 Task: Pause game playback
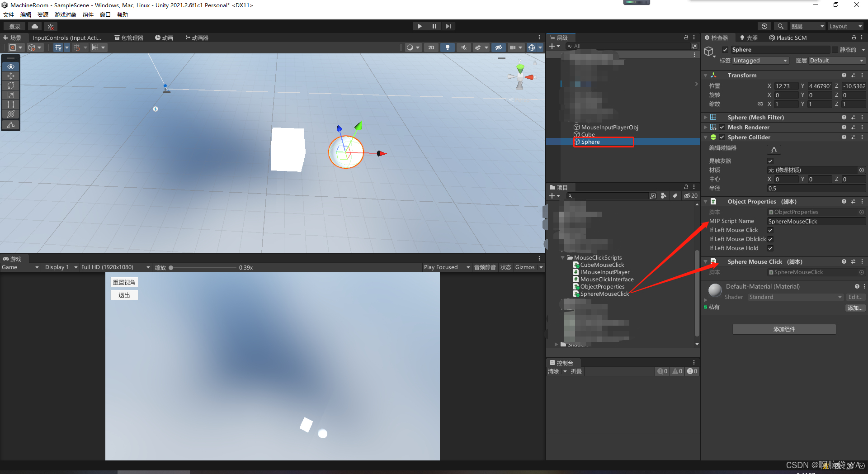click(x=434, y=26)
